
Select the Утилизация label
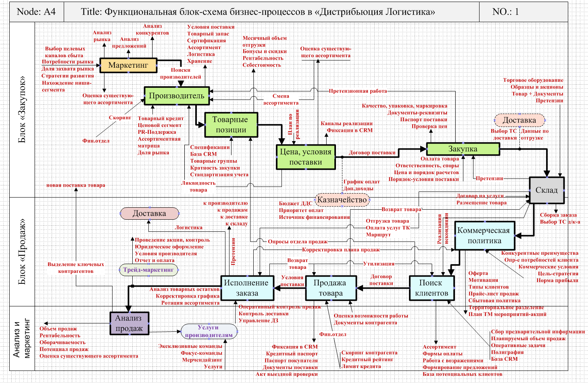pos(379,264)
